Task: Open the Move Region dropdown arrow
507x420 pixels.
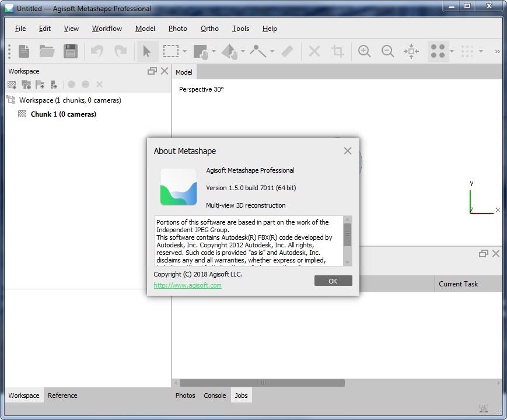Action: pos(214,51)
